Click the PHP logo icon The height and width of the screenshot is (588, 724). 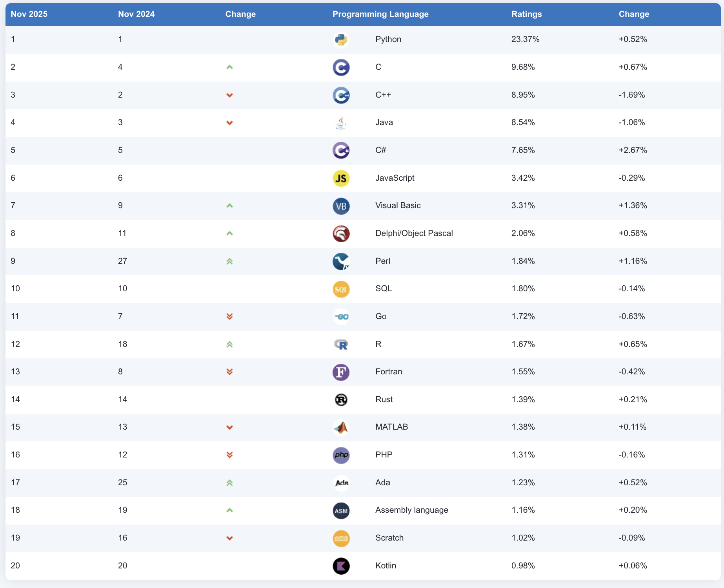coord(341,455)
